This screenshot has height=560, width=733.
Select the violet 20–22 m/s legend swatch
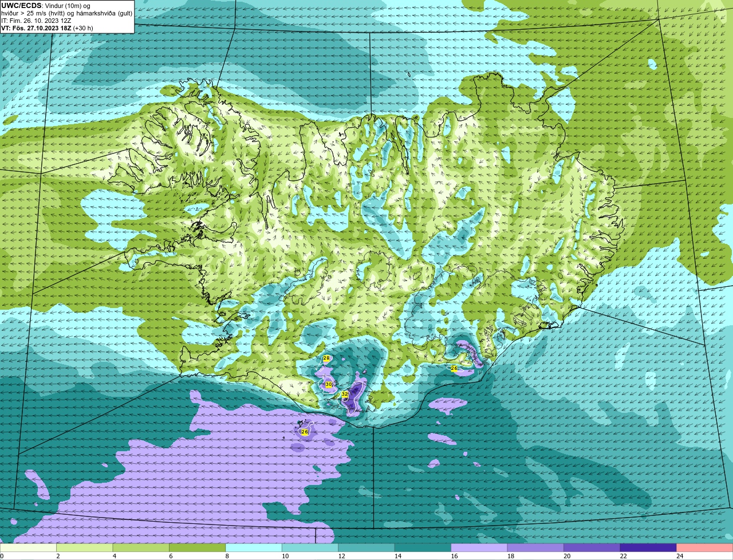(x=592, y=547)
